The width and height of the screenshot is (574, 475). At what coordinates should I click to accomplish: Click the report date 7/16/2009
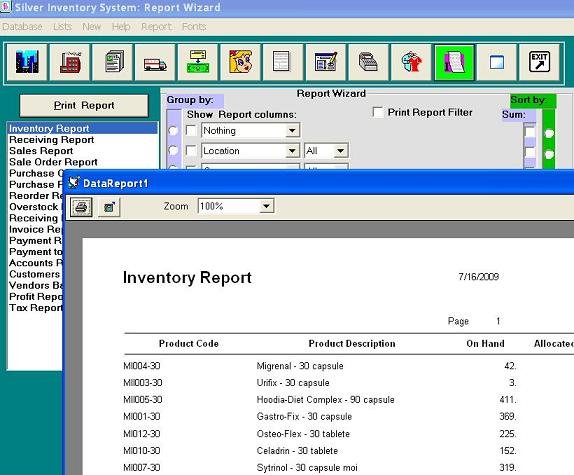pyautogui.click(x=479, y=277)
